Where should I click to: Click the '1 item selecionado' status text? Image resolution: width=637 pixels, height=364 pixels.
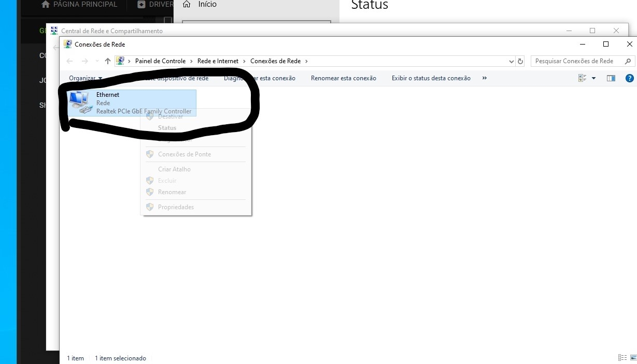(x=120, y=358)
